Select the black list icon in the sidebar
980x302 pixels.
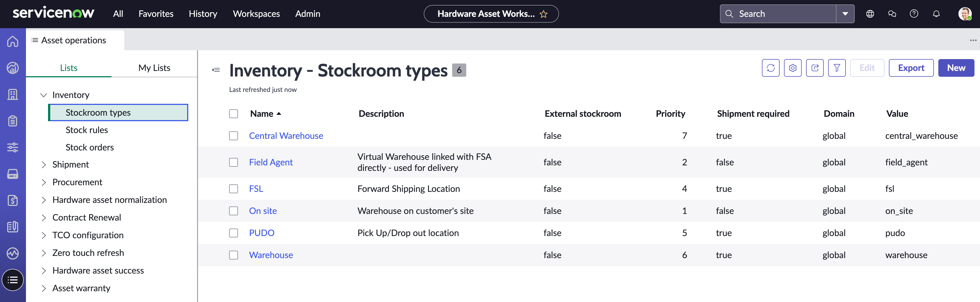(12, 280)
